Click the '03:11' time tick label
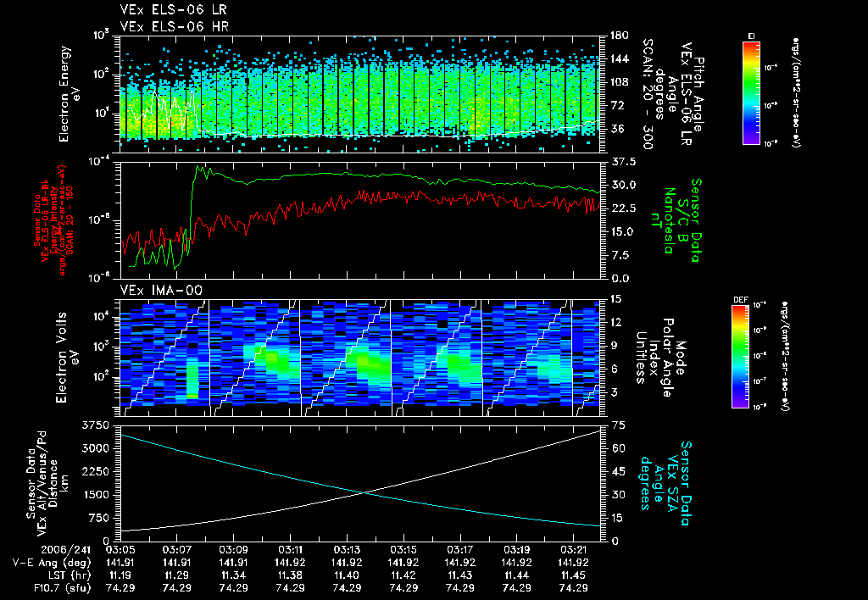Image resolution: width=868 pixels, height=600 pixels. [x=290, y=550]
